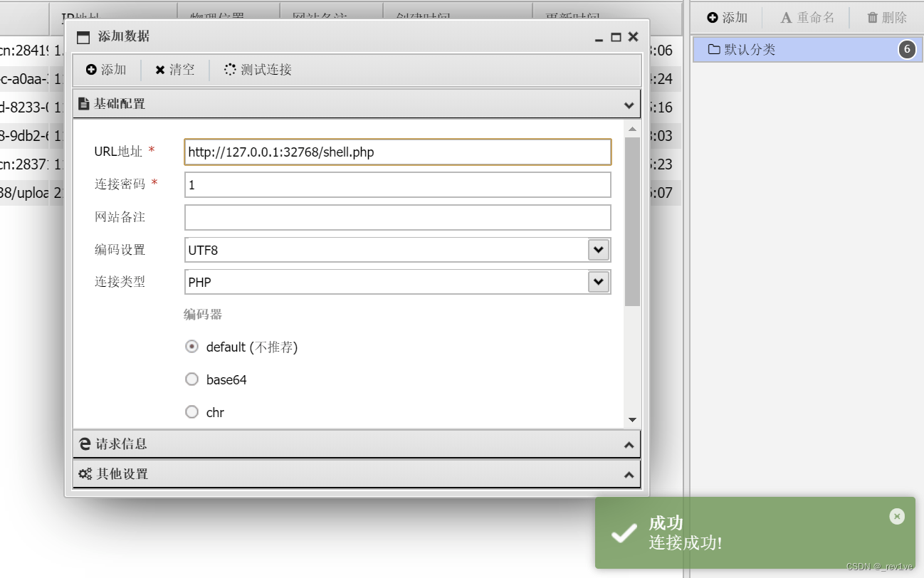Focus the 网站备注 input field

pyautogui.click(x=397, y=217)
